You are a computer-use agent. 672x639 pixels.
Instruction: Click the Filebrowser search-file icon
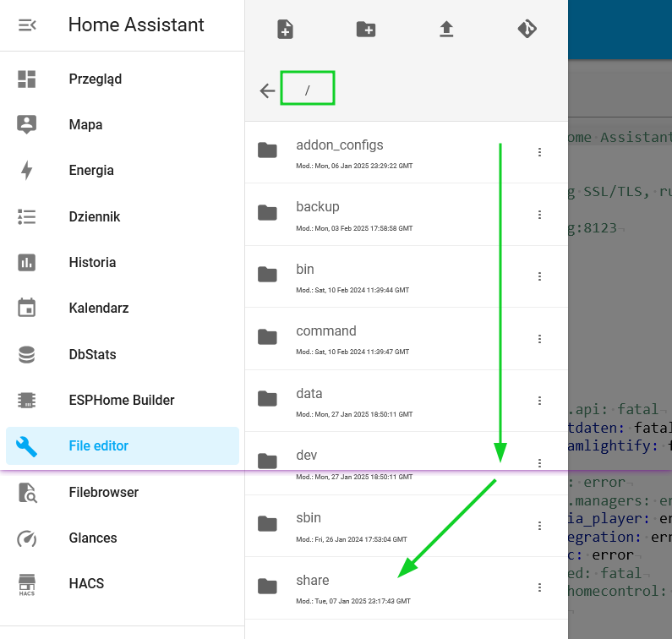27,493
